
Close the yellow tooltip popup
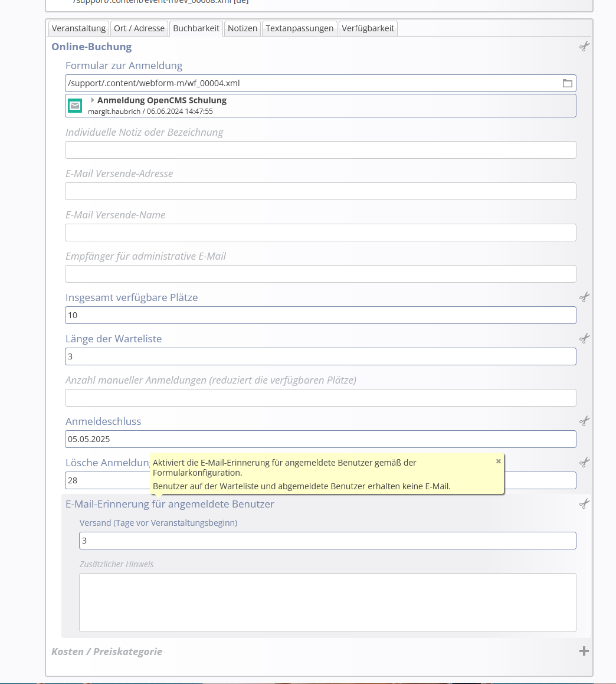[x=499, y=461]
